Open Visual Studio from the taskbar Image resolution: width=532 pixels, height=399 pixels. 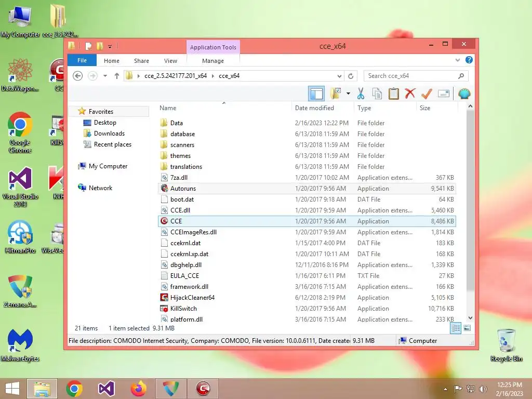click(x=107, y=389)
